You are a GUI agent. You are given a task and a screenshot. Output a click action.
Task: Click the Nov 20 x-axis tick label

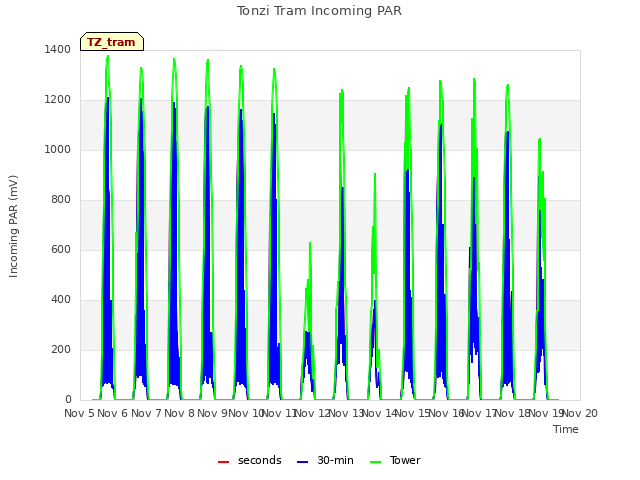tap(580, 413)
